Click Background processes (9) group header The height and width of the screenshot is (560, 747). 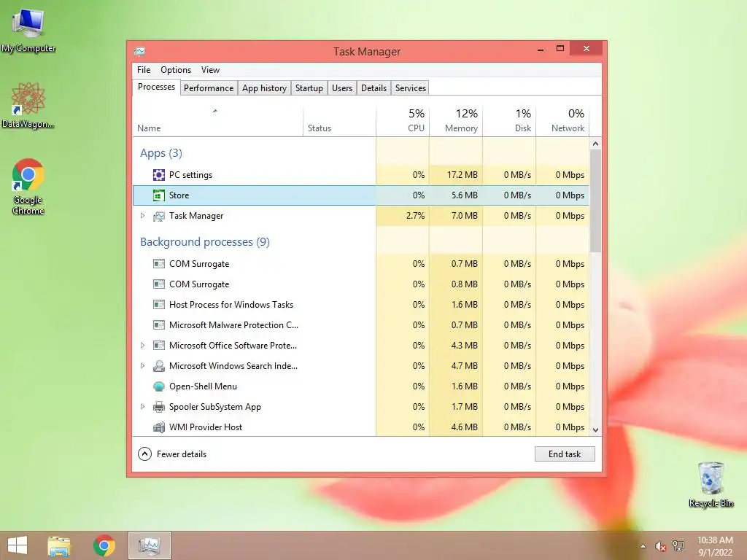205,242
